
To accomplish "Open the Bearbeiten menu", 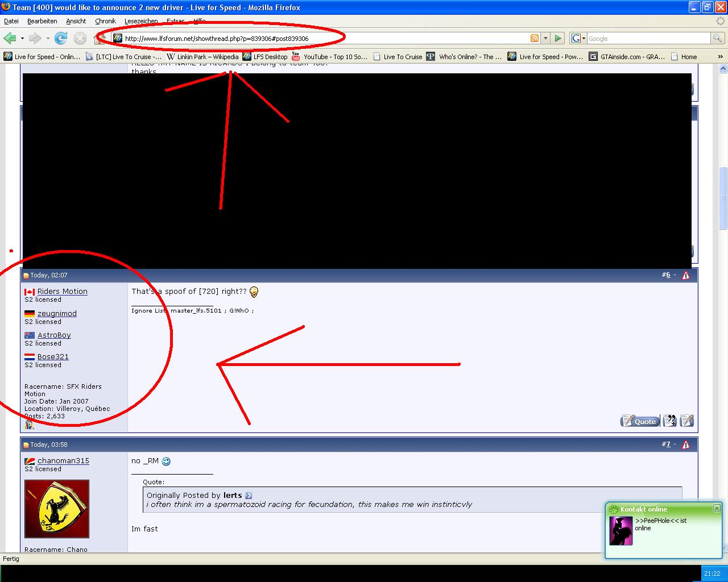I will [x=42, y=21].
